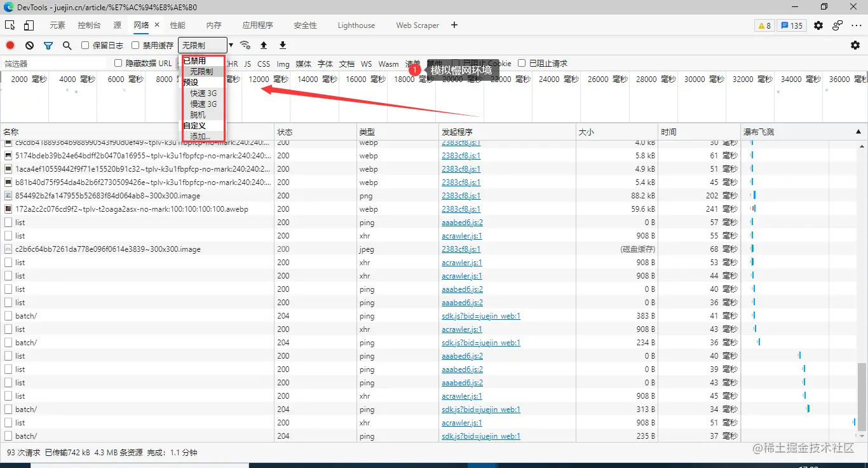Open the Web Scraper tab
Screen dimensions: 868x468
(x=417, y=25)
